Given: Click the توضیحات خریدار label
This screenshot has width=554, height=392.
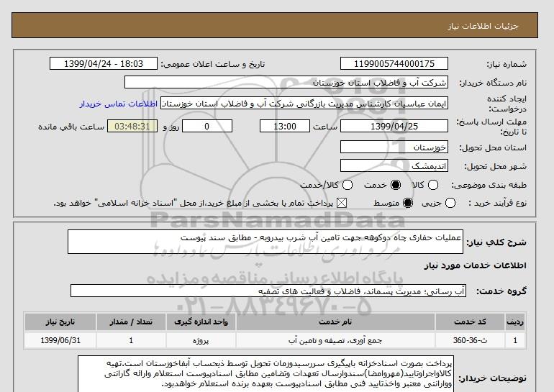Looking at the screenshot, I should 493,378.
